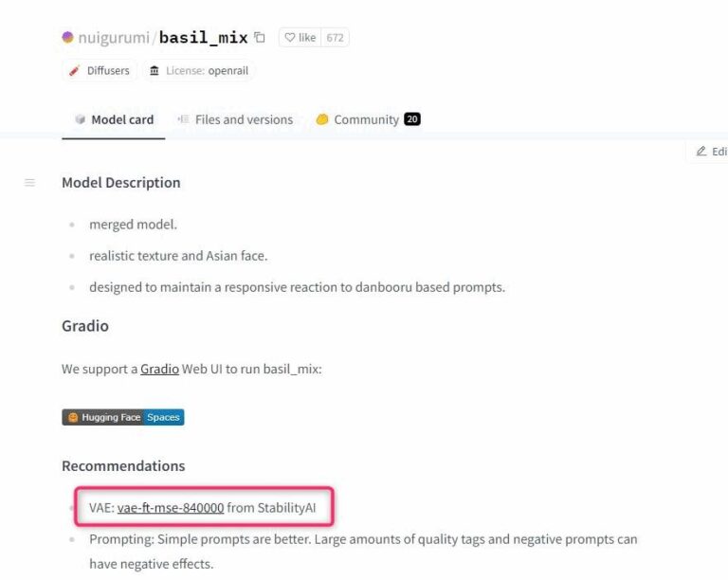Follow the Gradio hyperlink
The image size is (728, 580).
tap(159, 369)
